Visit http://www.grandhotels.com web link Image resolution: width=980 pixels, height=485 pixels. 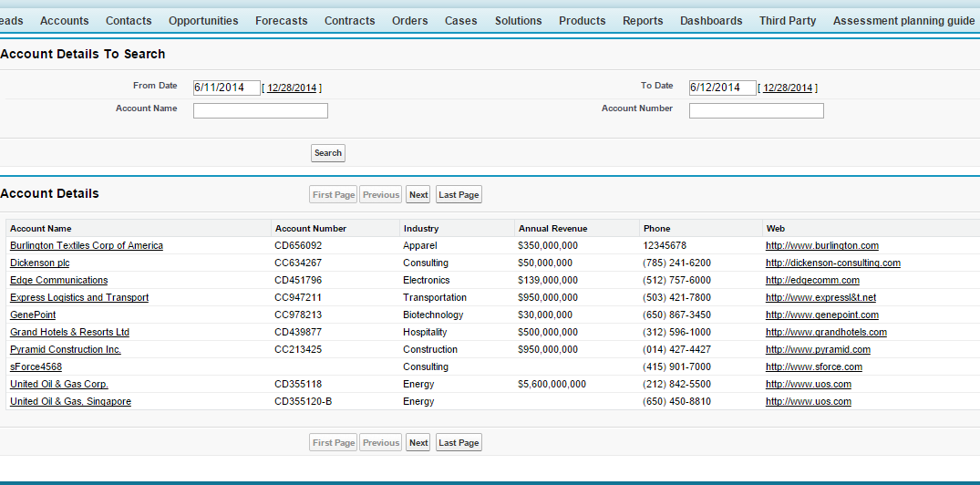826,333
